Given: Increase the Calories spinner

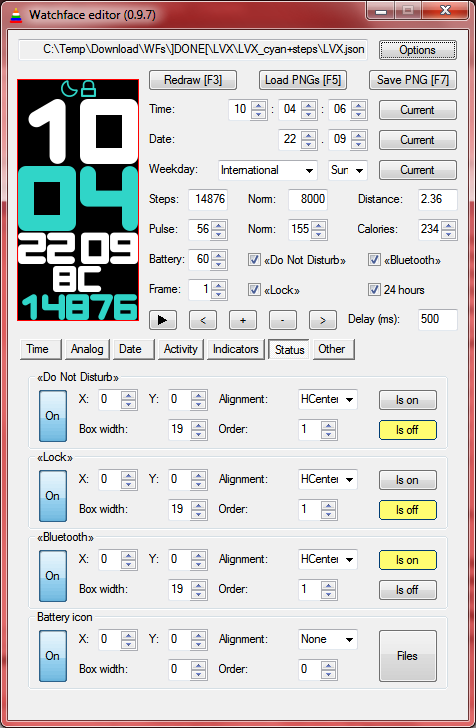Looking at the screenshot, I should pyautogui.click(x=448, y=226).
